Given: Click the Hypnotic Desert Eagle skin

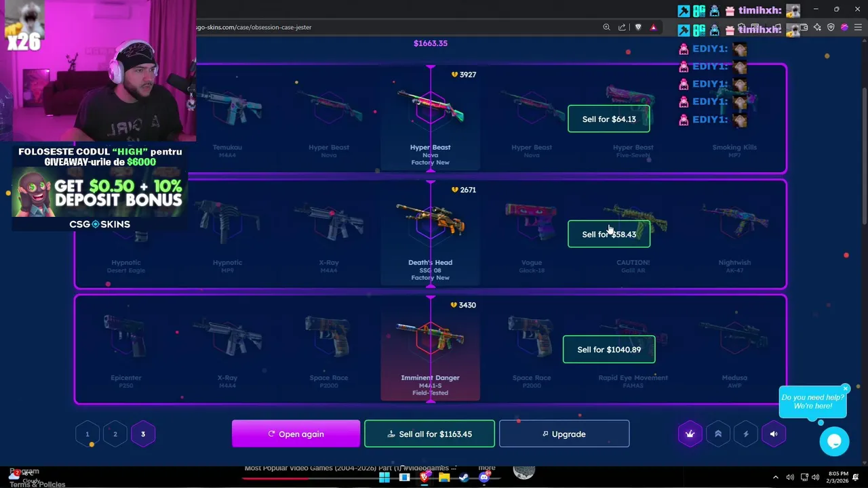Looking at the screenshot, I should pyautogui.click(x=126, y=235).
